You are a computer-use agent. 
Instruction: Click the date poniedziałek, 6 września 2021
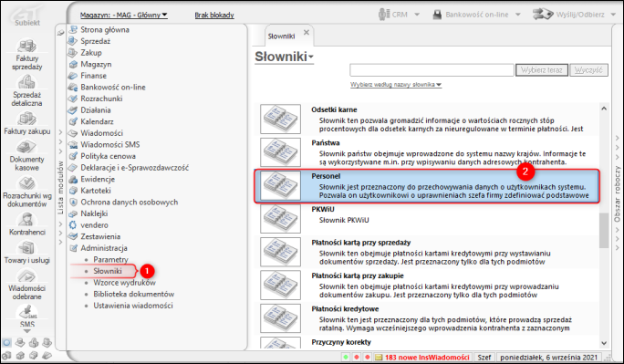[x=549, y=358]
